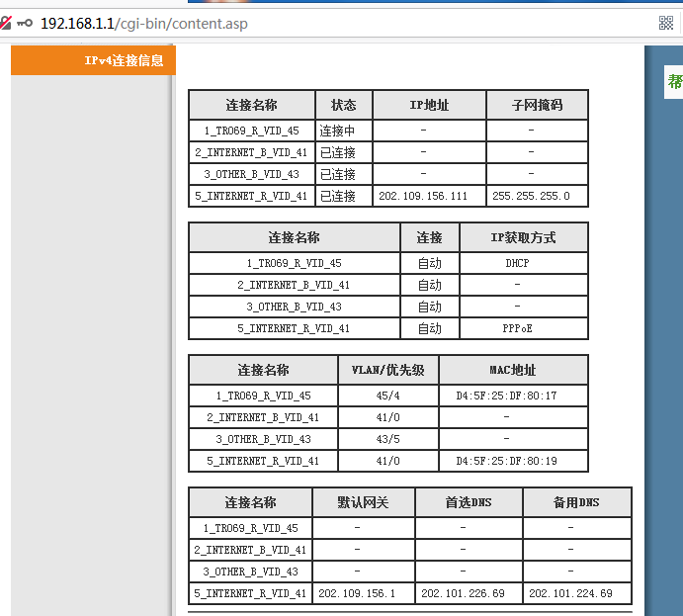Screen dimensions: 683x616
Task: Select IP address 202.109.156.111
Action: (x=423, y=196)
